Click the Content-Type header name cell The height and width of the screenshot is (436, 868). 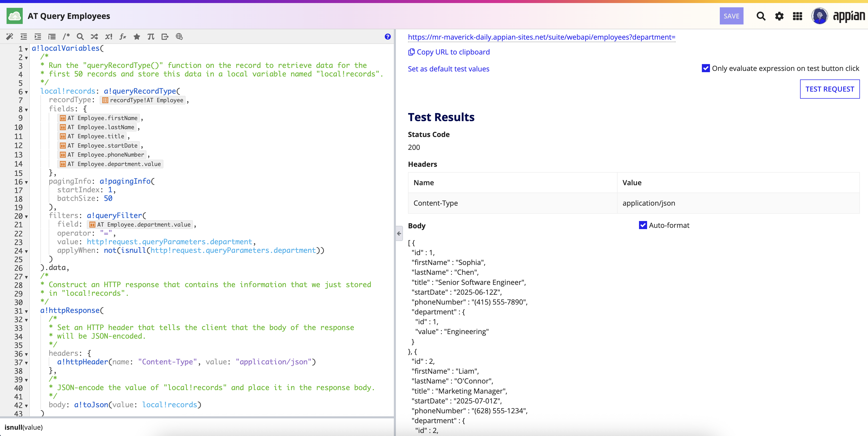coord(513,203)
